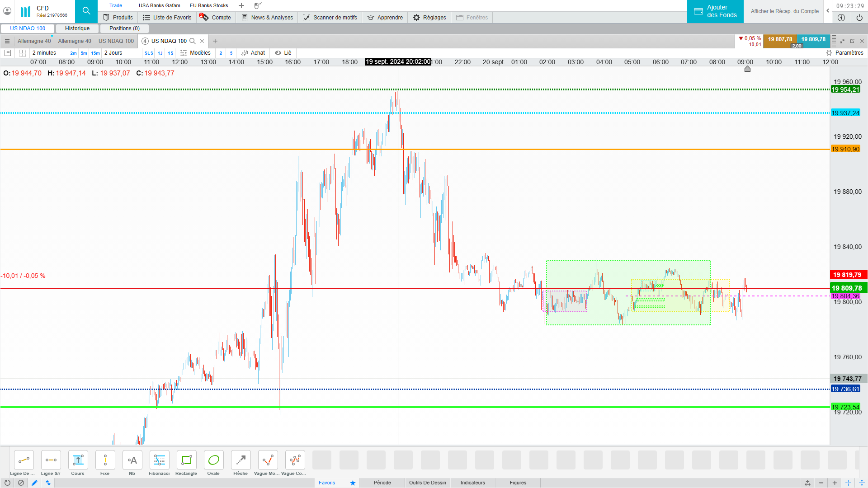Open the magnifier search button top-left

pyautogui.click(x=86, y=11)
